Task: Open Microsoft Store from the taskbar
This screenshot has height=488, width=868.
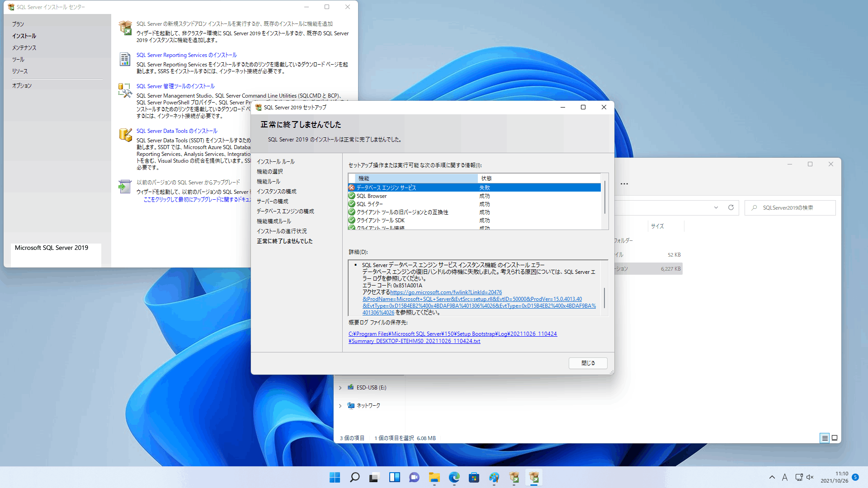Action: point(474,477)
